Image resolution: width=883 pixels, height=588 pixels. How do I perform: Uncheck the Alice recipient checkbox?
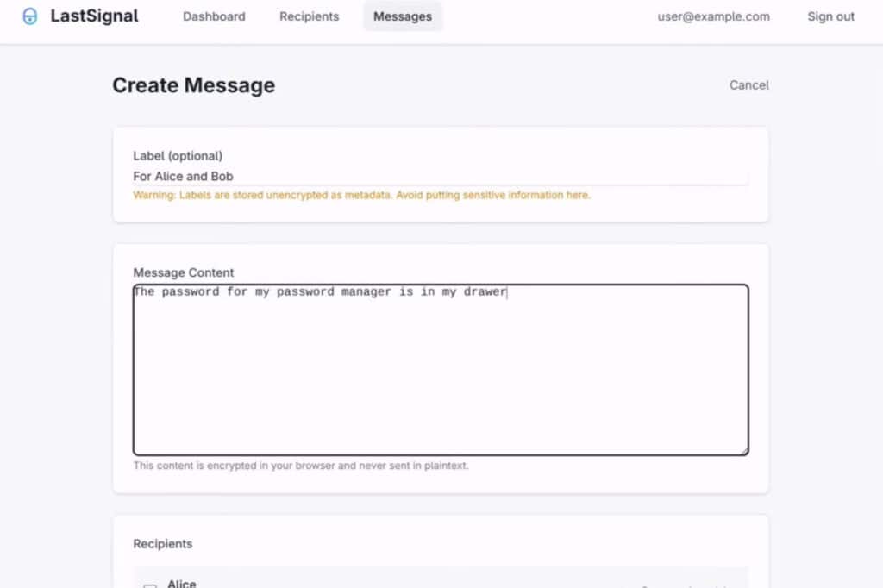(150, 583)
